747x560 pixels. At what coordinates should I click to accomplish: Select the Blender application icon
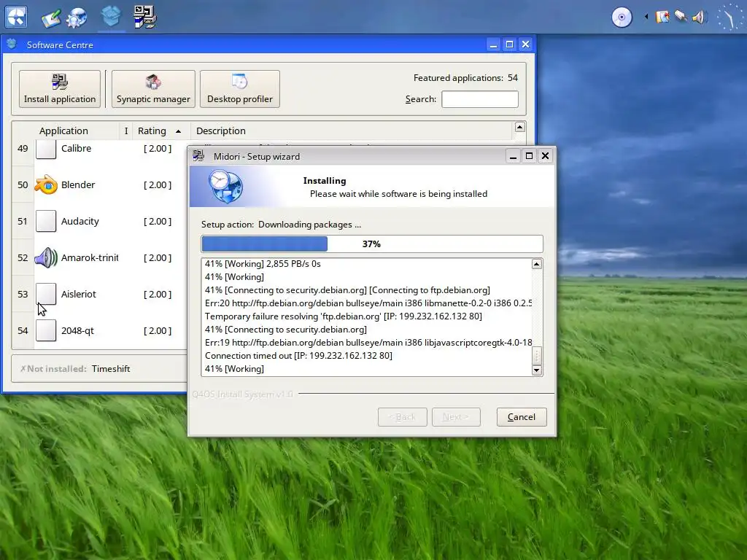pos(46,184)
